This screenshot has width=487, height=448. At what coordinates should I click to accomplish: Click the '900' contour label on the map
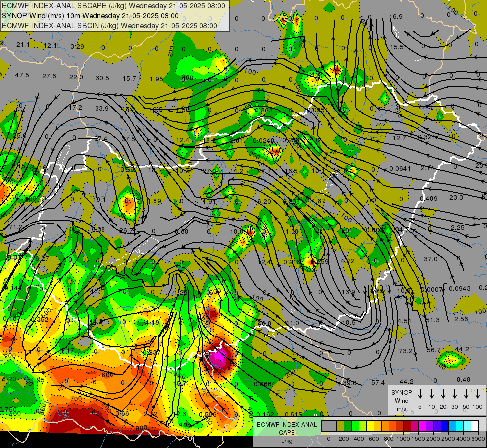(x=141, y=428)
